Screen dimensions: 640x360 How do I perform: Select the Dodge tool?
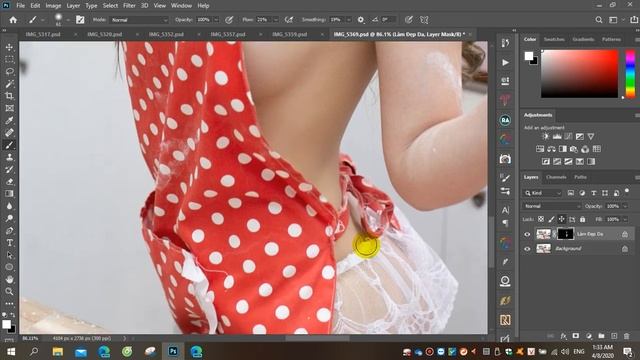[x=9, y=219]
